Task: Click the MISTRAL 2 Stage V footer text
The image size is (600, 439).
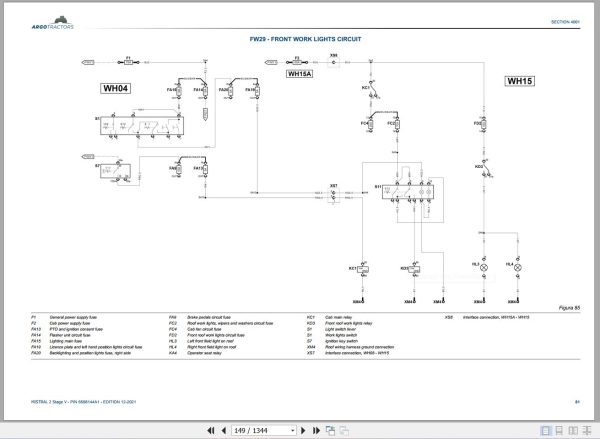Action: 83,402
